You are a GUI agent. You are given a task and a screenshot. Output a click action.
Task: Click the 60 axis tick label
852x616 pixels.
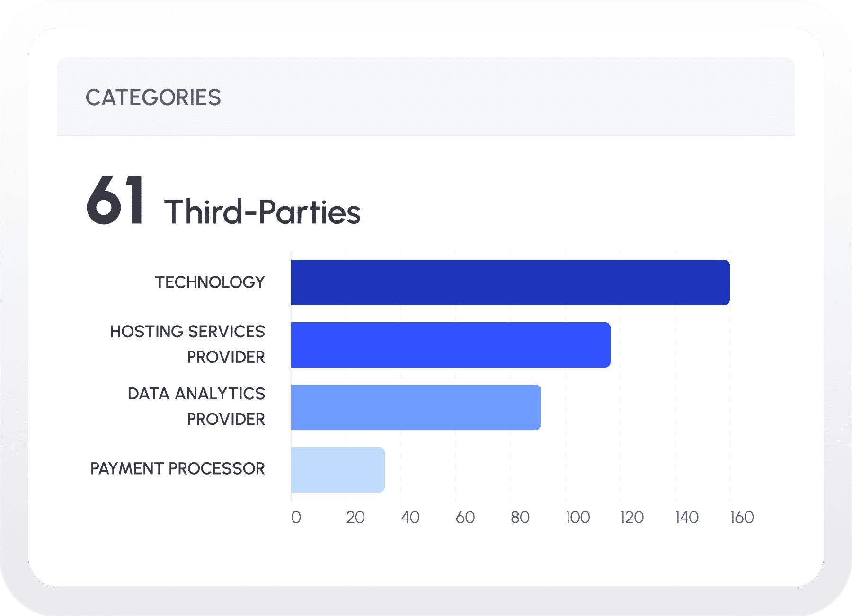click(465, 518)
